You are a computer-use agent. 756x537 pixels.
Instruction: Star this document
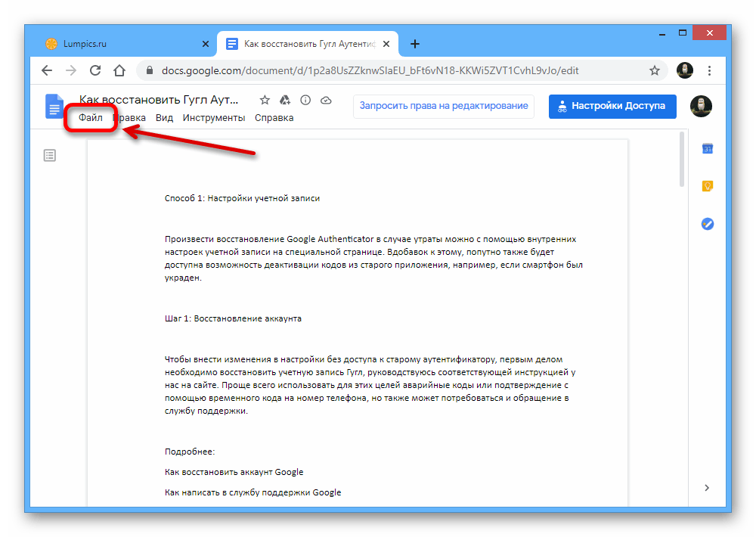click(265, 100)
